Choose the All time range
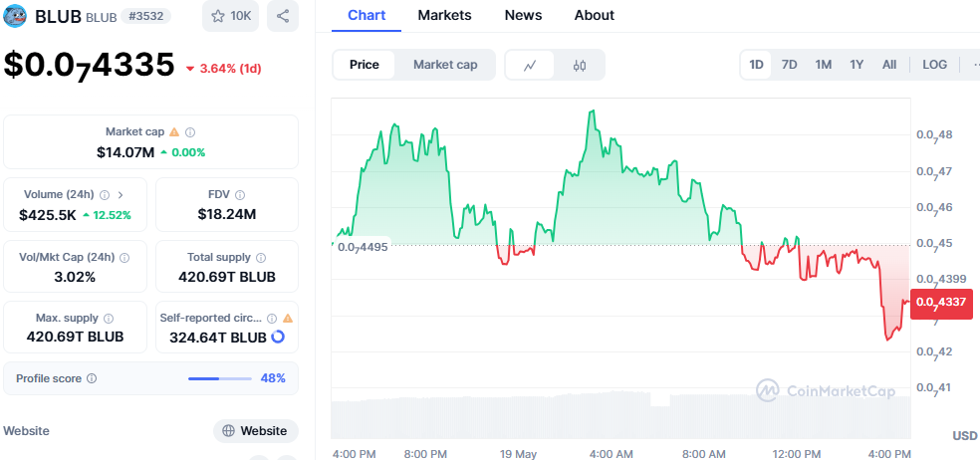 (x=889, y=65)
